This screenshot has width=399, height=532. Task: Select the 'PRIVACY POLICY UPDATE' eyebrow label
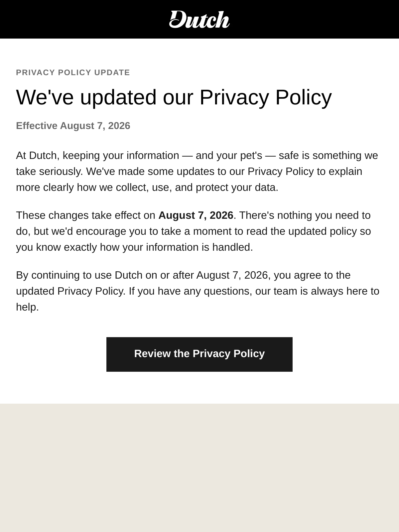click(73, 72)
